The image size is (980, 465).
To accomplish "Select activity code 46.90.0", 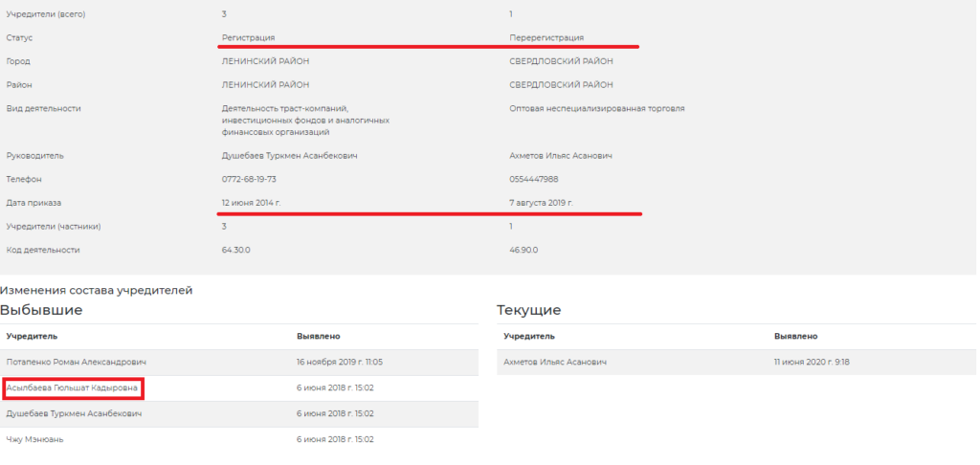I will (x=524, y=250).
